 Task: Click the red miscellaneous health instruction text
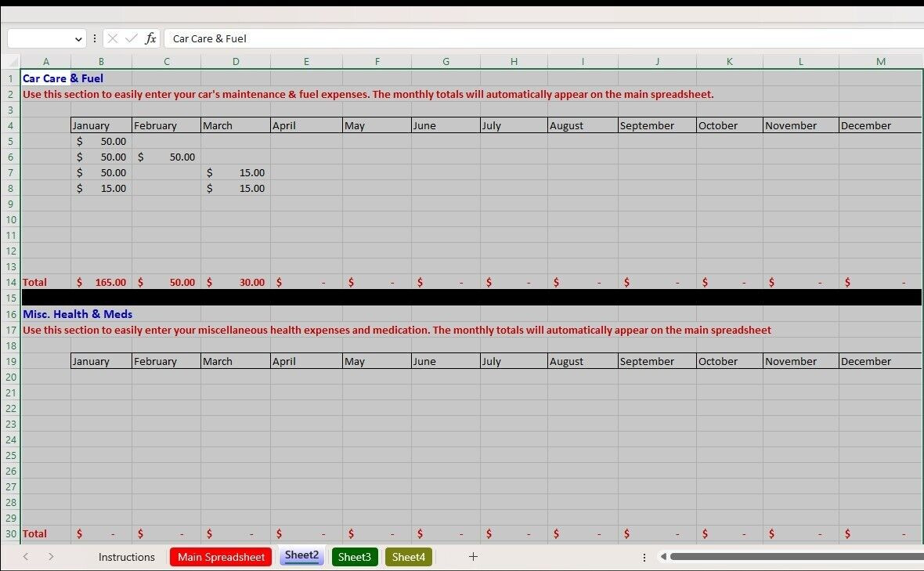point(396,330)
